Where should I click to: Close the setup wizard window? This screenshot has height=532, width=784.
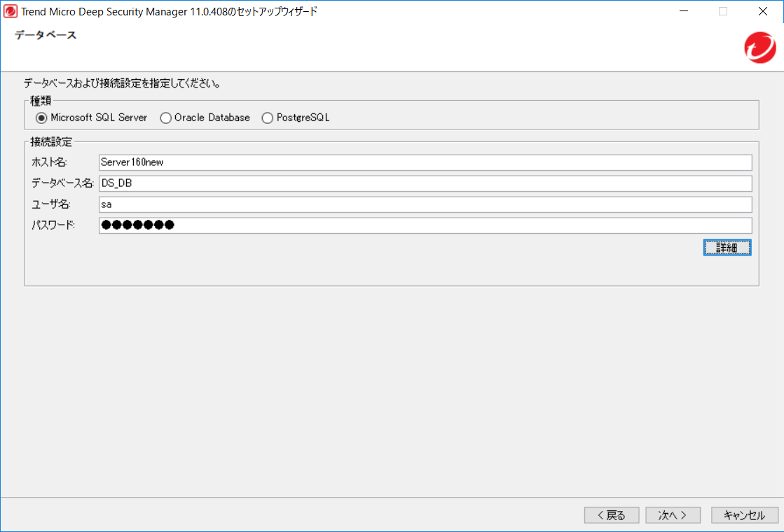click(762, 11)
